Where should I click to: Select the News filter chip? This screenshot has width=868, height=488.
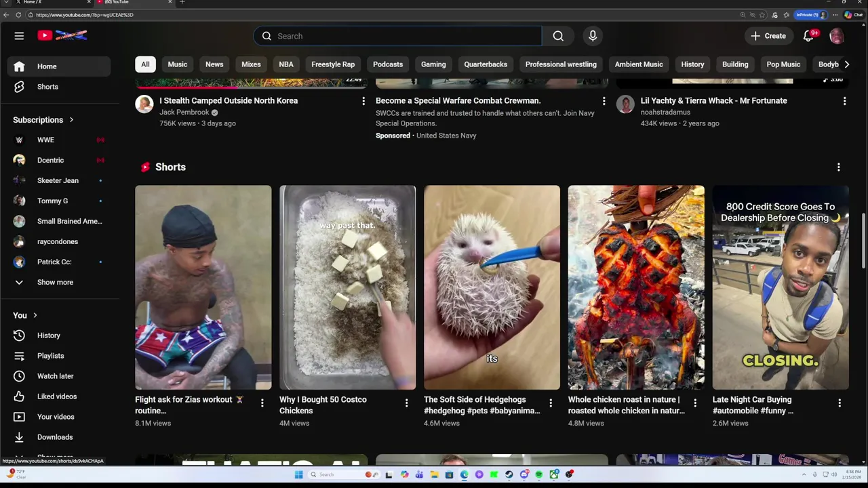[x=214, y=64]
